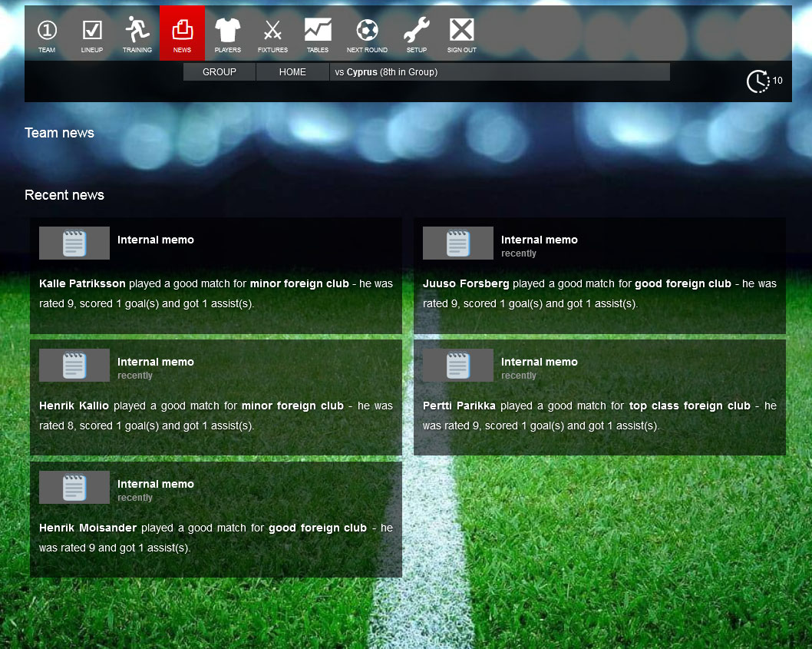Click the Next Round soccer ball icon
The width and height of the screenshot is (812, 649).
(367, 32)
